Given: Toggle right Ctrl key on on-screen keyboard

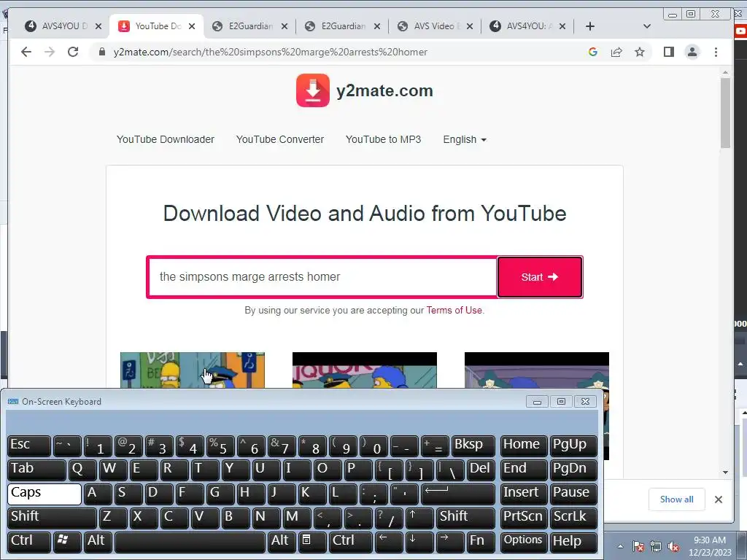Looking at the screenshot, I should [x=351, y=542].
